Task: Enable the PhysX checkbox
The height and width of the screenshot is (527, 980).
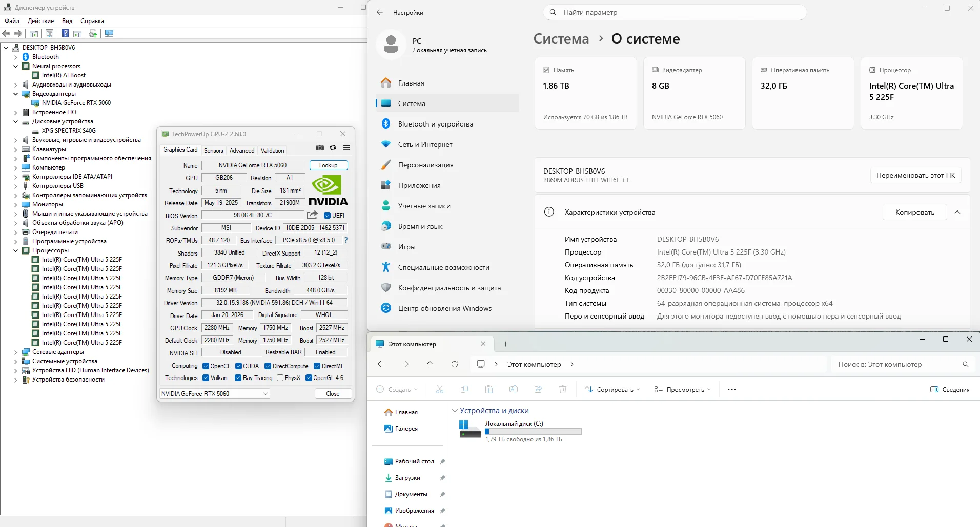Action: click(x=280, y=378)
